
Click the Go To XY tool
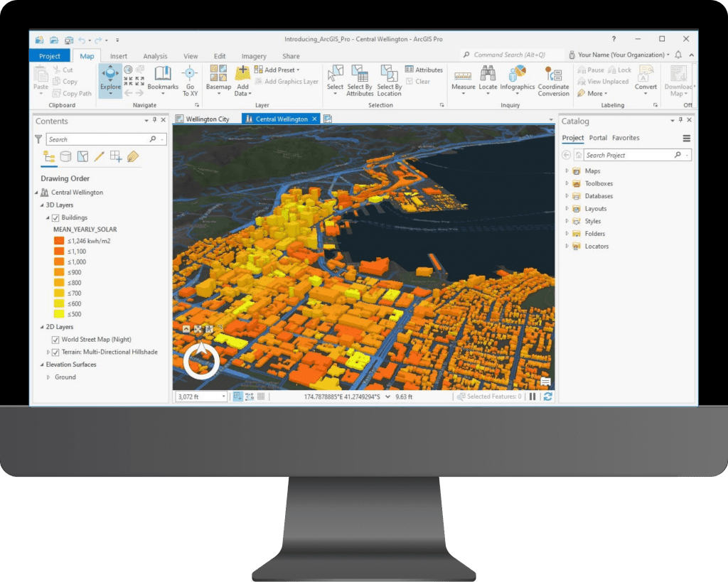coord(190,80)
